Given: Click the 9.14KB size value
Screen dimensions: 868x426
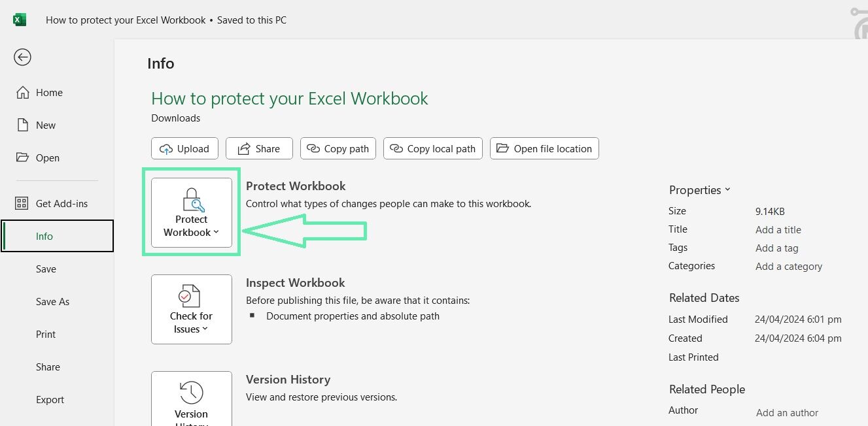Looking at the screenshot, I should coord(770,211).
